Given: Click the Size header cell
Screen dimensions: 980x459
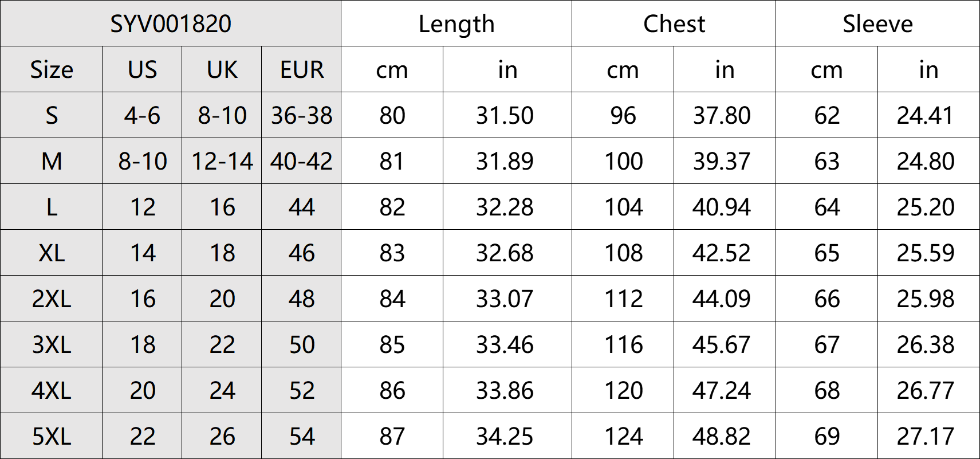Looking at the screenshot, I should pos(52,70).
